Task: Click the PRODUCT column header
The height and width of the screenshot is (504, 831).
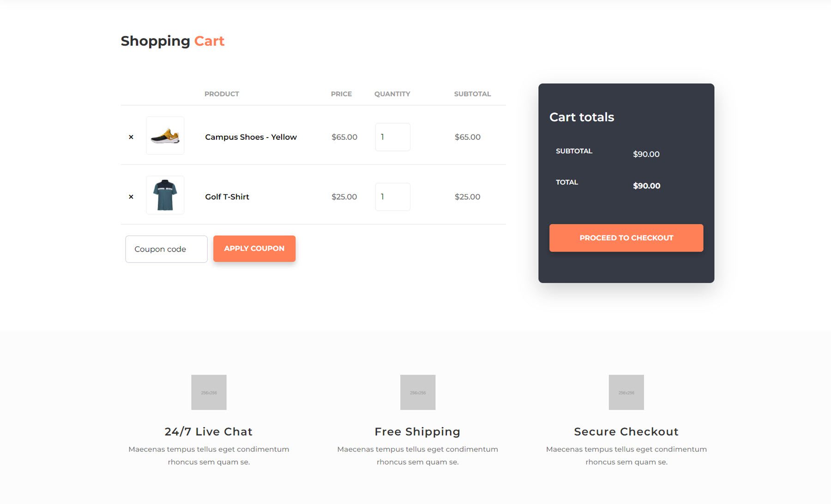Action: click(x=222, y=94)
